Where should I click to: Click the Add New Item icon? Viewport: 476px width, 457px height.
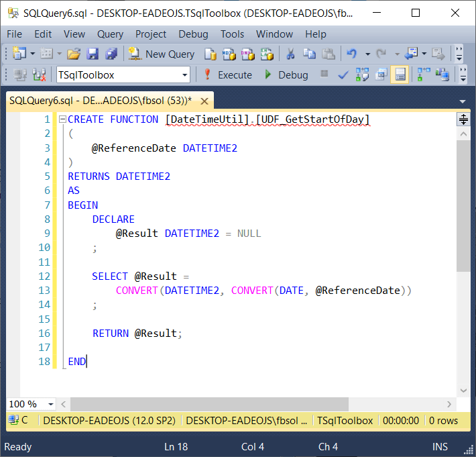pyautogui.click(x=46, y=54)
